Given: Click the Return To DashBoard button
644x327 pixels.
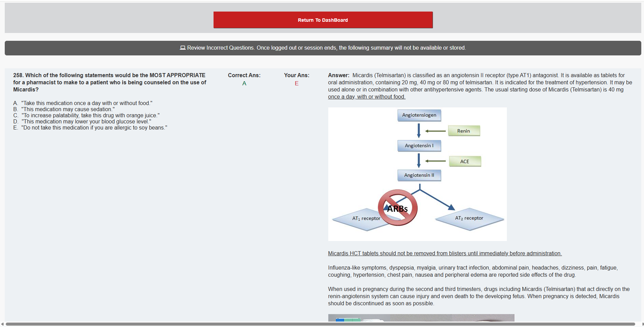Looking at the screenshot, I should point(323,20).
